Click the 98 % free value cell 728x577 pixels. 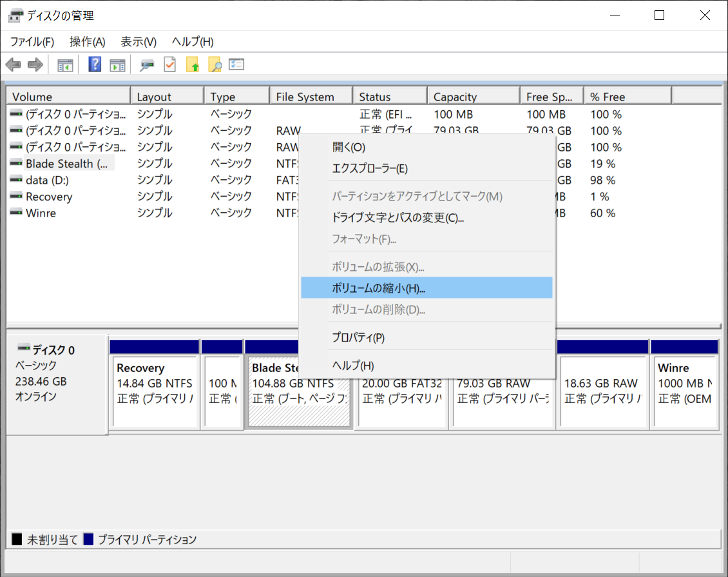click(602, 180)
